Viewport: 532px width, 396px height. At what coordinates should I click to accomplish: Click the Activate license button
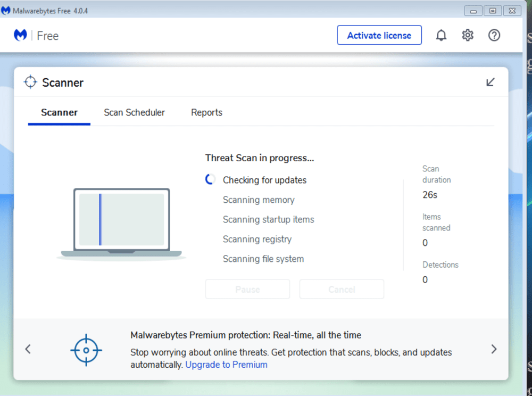pyautogui.click(x=379, y=36)
